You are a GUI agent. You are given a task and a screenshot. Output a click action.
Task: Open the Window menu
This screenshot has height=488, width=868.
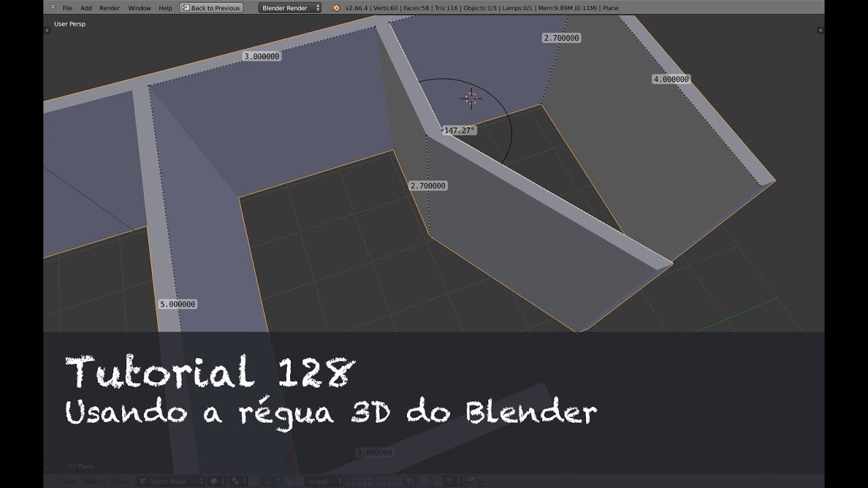point(139,8)
